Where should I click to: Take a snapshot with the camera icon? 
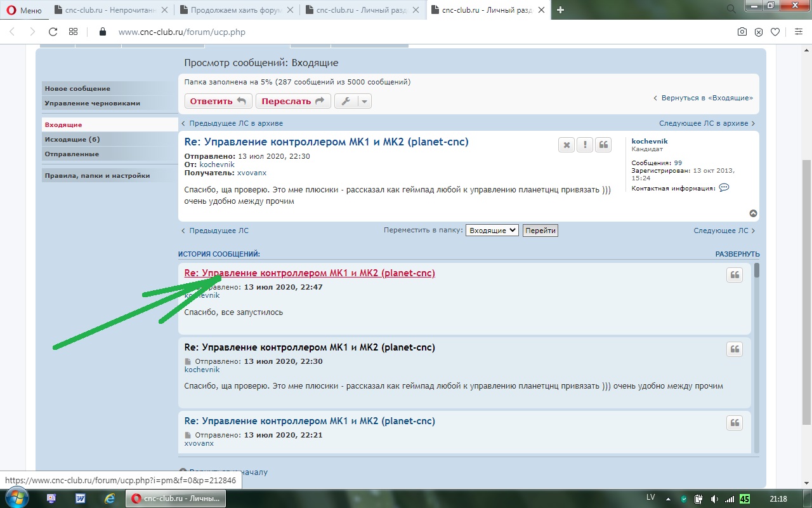[742, 32]
